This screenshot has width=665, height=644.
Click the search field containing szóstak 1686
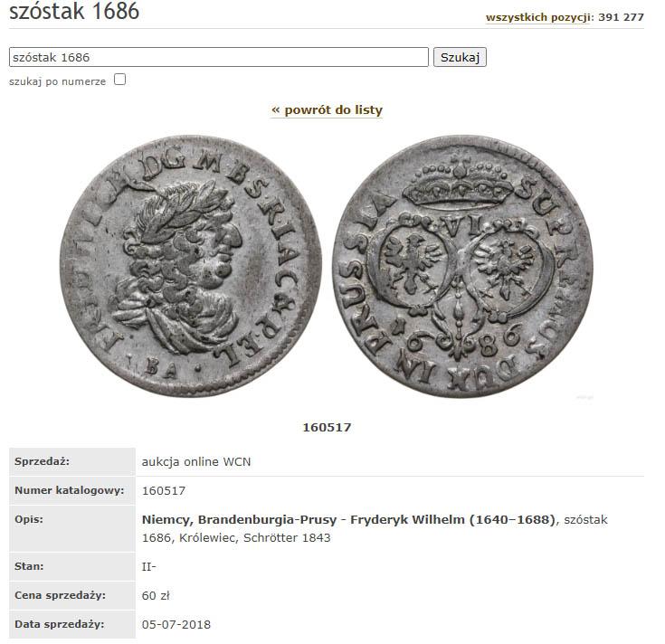218,57
